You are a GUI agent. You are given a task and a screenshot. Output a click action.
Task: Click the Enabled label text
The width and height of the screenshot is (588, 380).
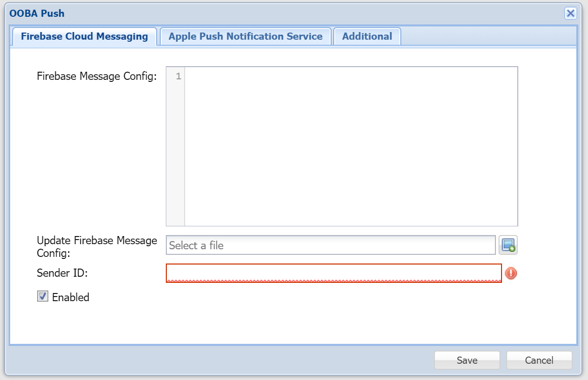(x=71, y=297)
